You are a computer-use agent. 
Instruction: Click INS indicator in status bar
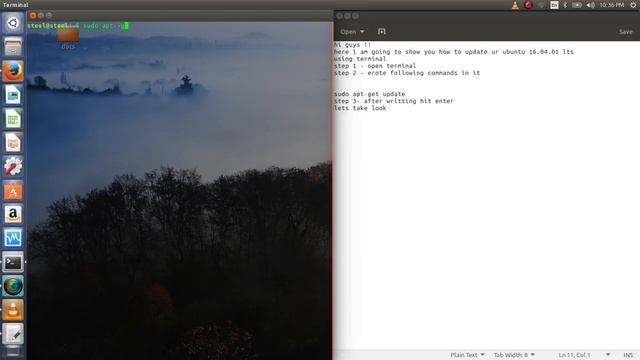coord(628,355)
